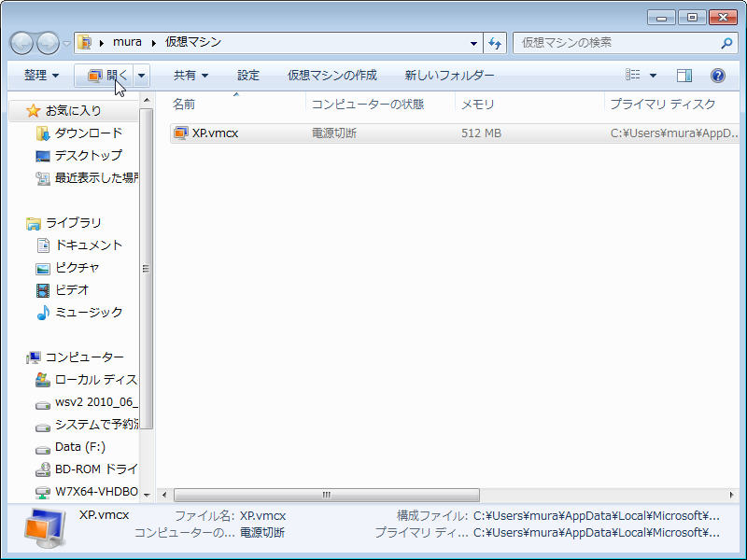Select コンピューター in navigation pane

[x=84, y=357]
